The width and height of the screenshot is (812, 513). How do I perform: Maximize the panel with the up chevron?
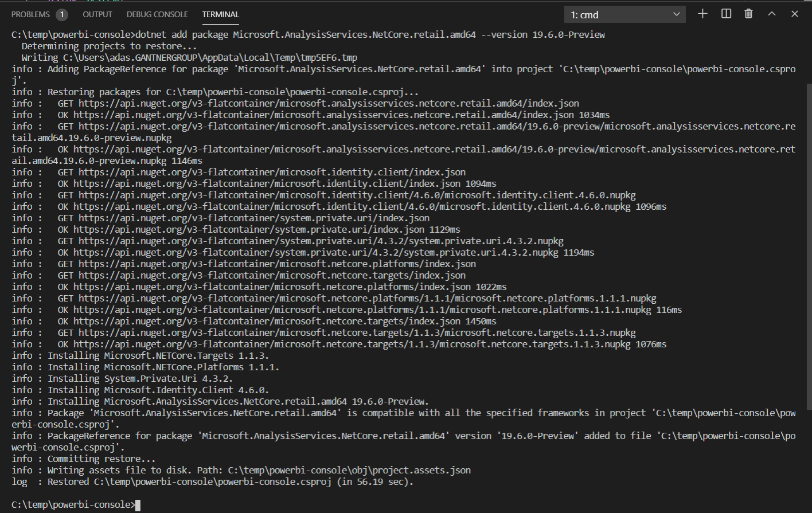point(771,14)
